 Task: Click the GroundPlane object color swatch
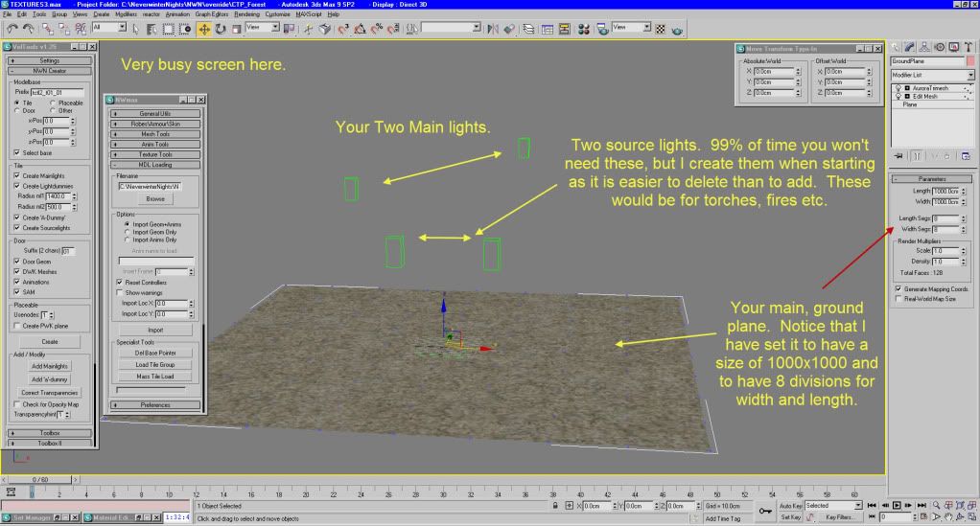click(x=970, y=61)
